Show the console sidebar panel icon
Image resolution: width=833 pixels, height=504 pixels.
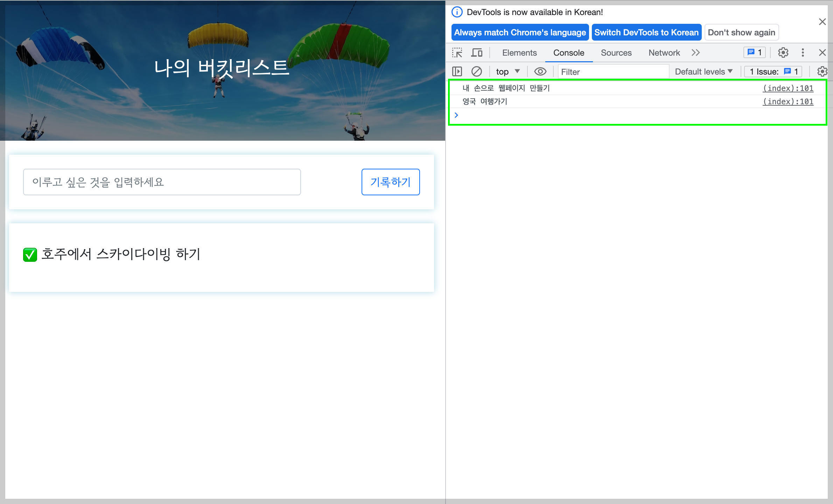click(457, 72)
